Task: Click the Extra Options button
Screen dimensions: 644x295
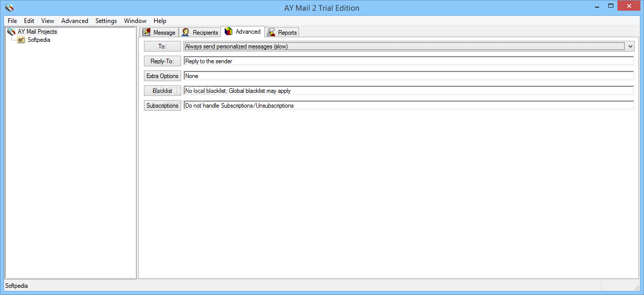Action: pos(162,76)
